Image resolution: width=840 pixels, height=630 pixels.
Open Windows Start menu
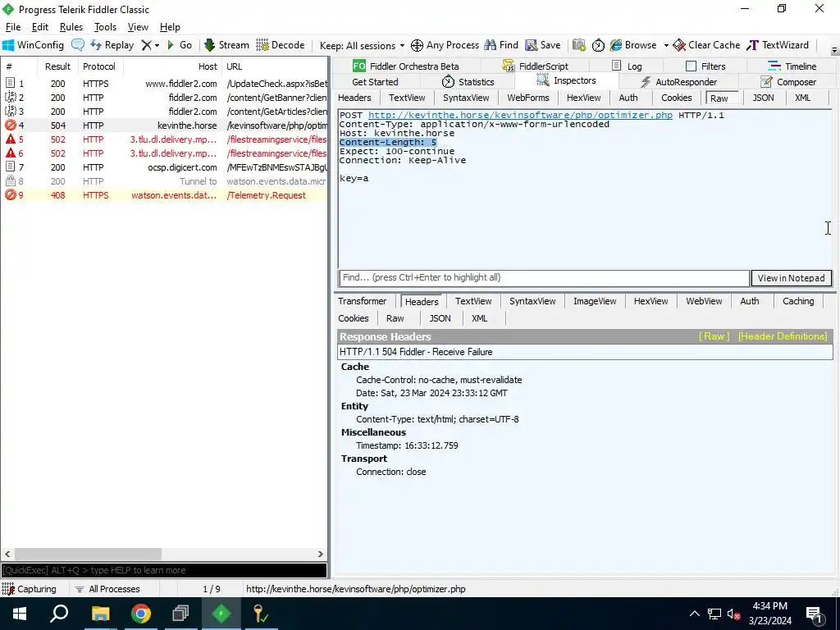click(20, 614)
